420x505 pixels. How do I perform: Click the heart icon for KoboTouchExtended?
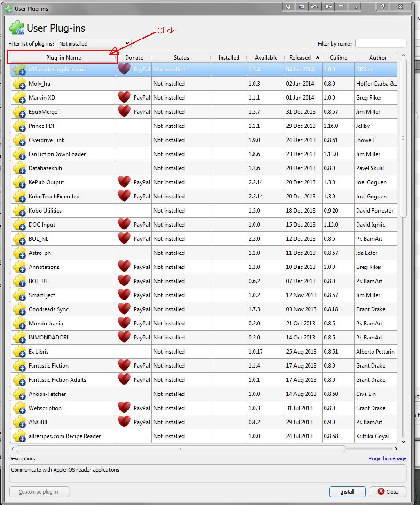pos(124,196)
